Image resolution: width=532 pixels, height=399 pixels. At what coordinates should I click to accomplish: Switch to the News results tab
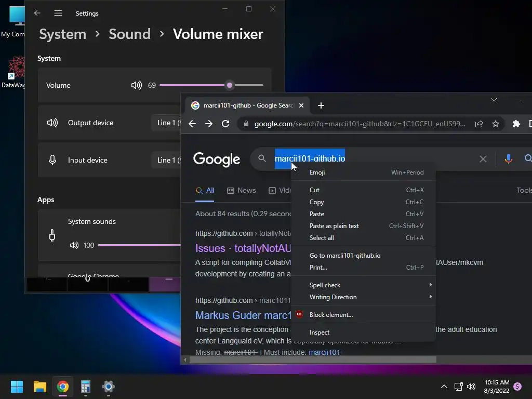coord(241,191)
